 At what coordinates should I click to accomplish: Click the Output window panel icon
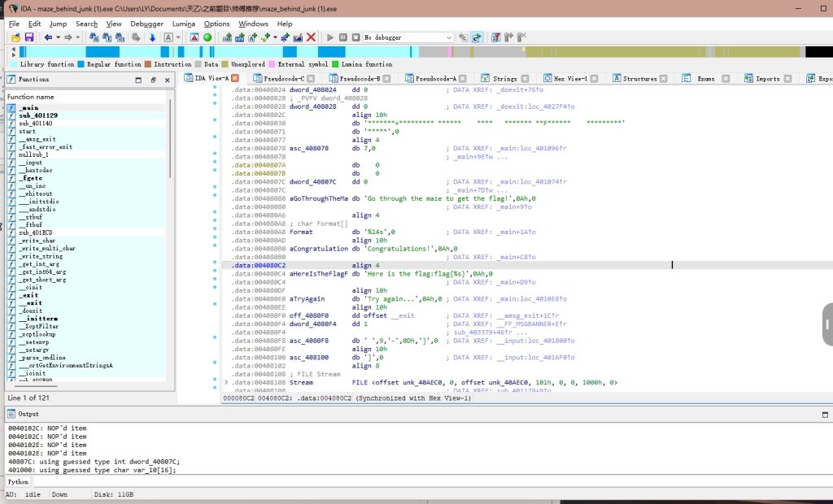tap(11, 414)
